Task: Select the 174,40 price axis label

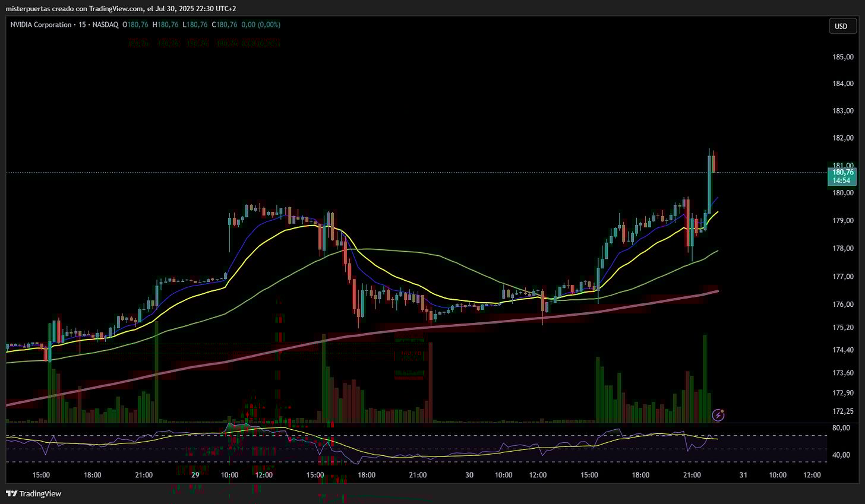Action: coord(843,350)
